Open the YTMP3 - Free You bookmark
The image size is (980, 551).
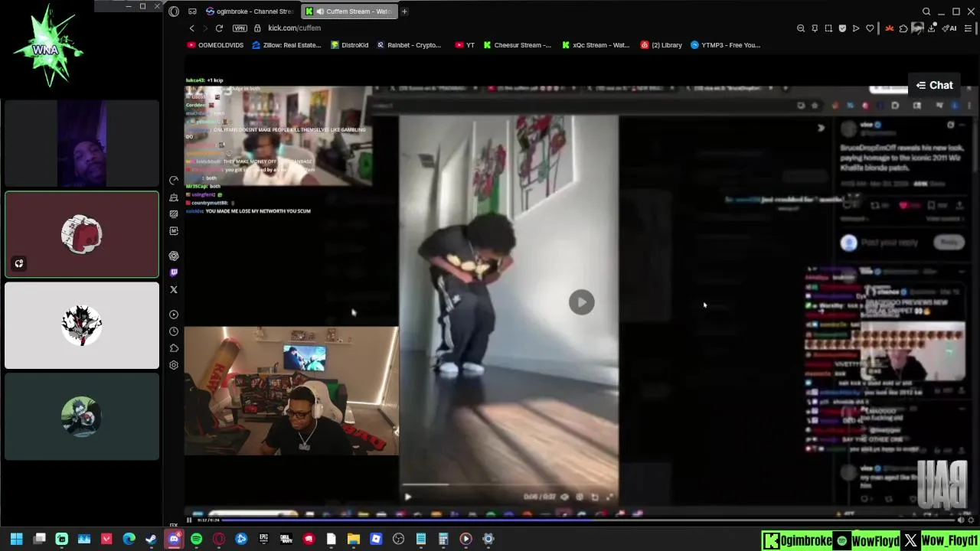[x=725, y=45]
